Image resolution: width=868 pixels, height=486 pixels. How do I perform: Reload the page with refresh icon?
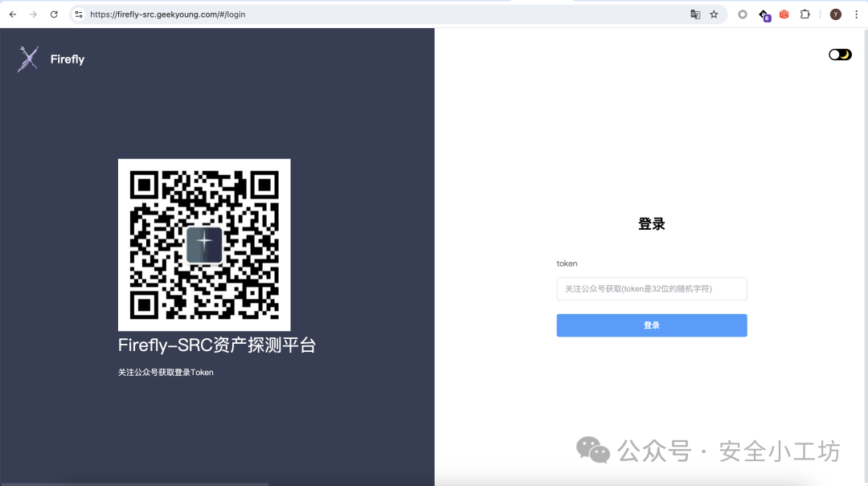click(54, 14)
